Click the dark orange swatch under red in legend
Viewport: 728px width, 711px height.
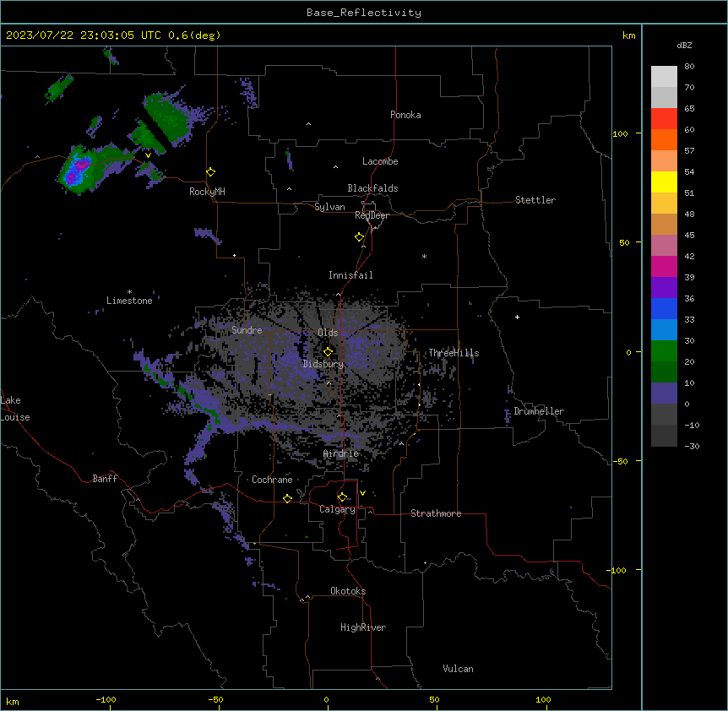(664, 139)
